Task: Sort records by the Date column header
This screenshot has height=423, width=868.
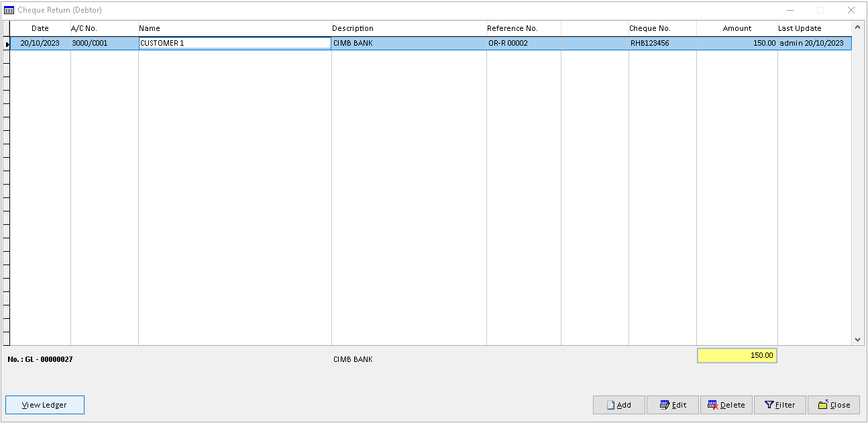Action: click(x=40, y=28)
